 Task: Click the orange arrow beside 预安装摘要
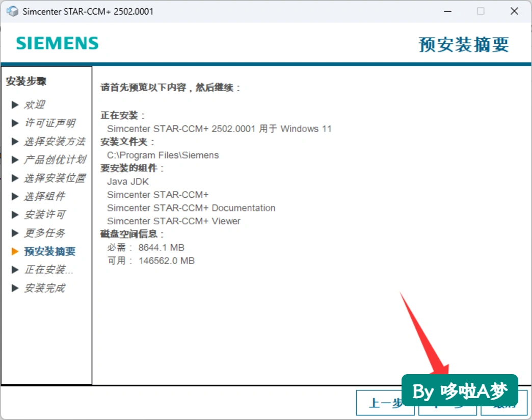point(15,251)
